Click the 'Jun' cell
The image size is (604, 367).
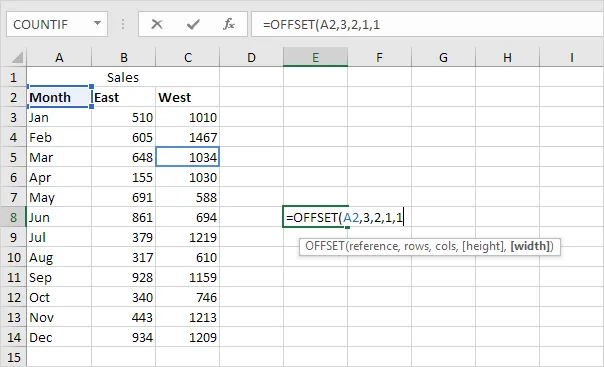pyautogui.click(x=59, y=217)
